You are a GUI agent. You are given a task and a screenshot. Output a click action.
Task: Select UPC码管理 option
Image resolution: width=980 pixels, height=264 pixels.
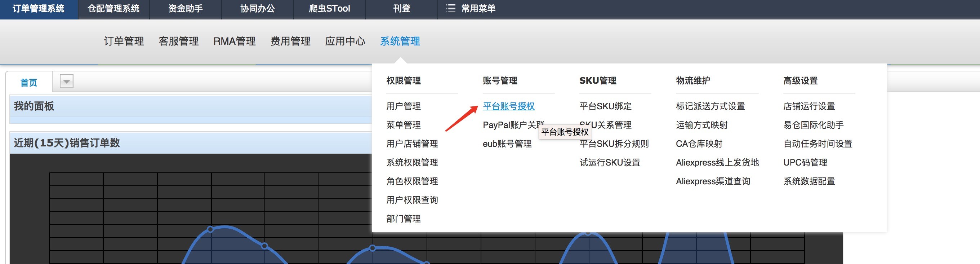[x=805, y=163]
